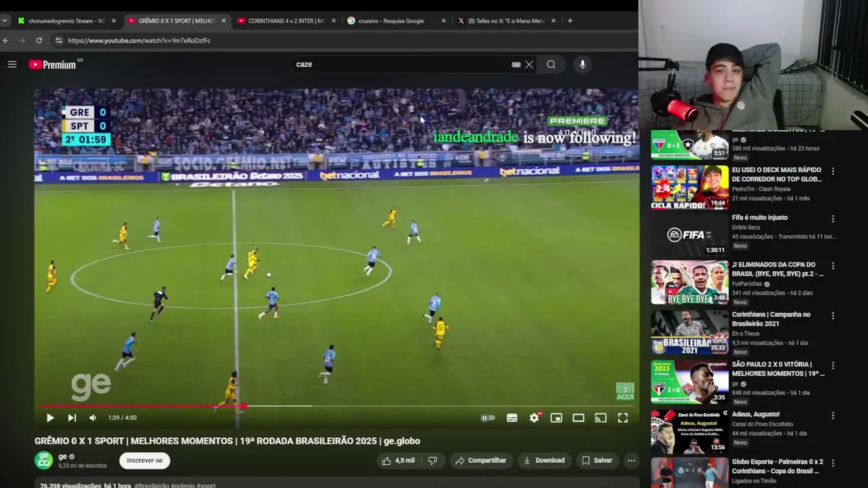Toggle subtitles on the player
Viewport: 868px width, 488px height.
click(512, 418)
